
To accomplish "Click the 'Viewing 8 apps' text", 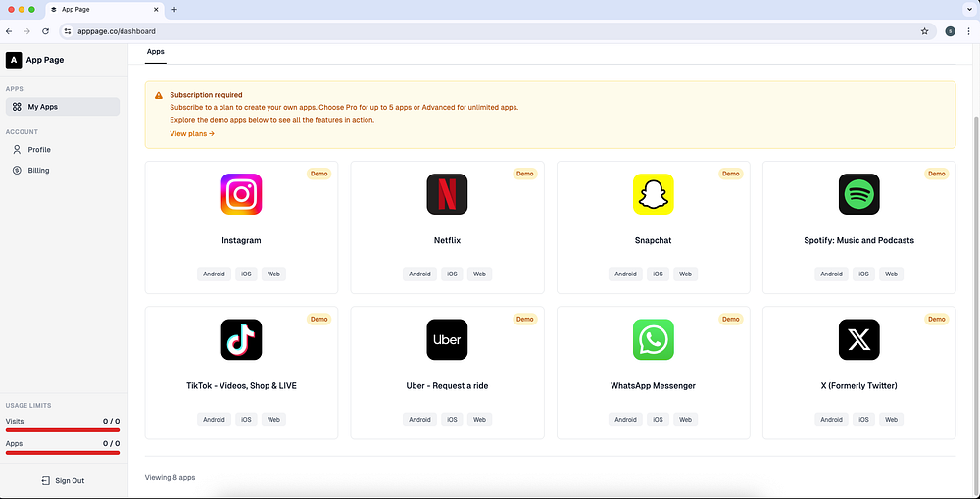I will tap(170, 477).
